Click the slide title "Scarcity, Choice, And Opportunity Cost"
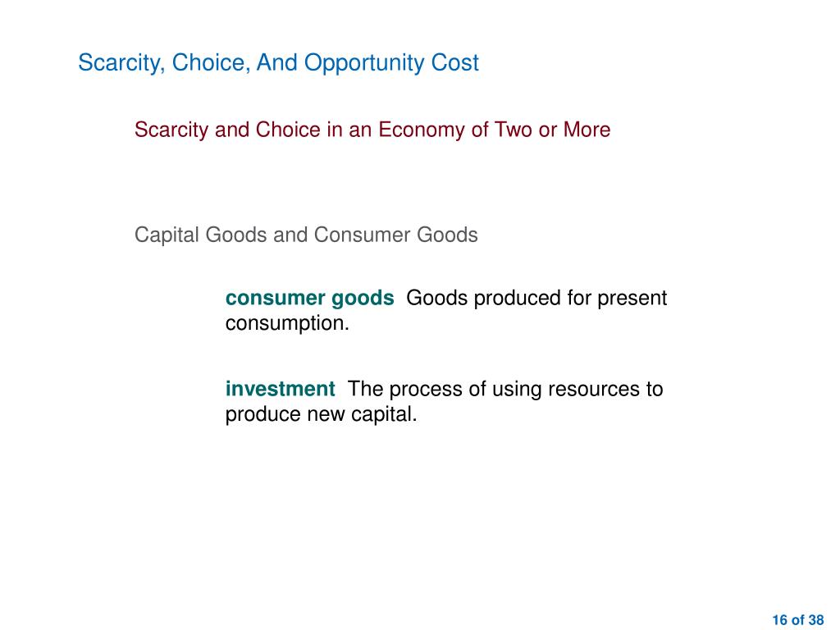Screen dimensions: 840x630 (x=278, y=62)
